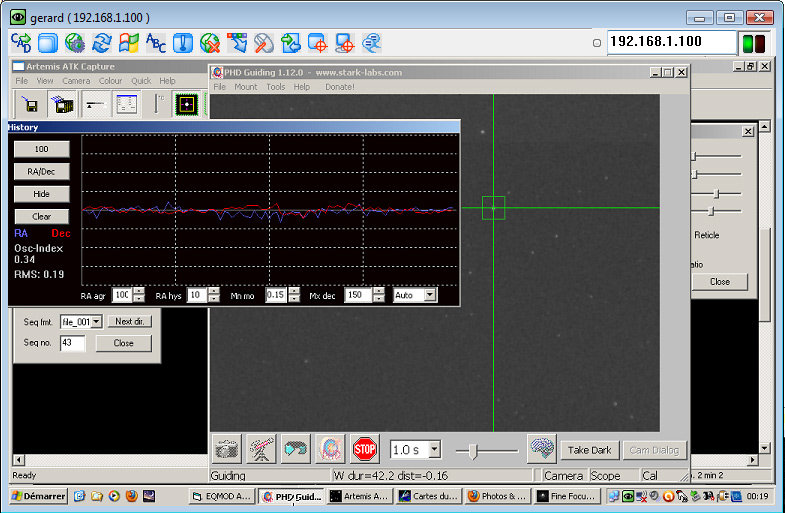
Task: Open the Auto Dec mode dropdown
Action: pos(430,295)
